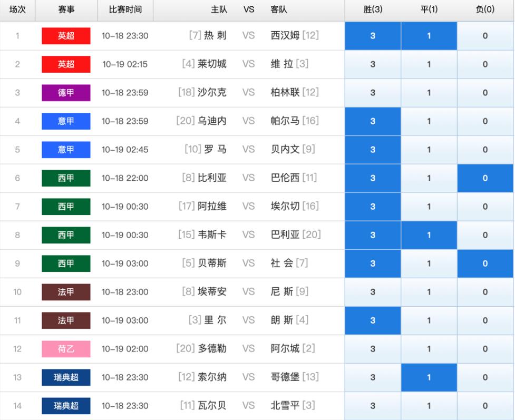Click the 法甲 tag for 埃蒂安 match
This screenshot has height=420, width=515.
tap(66, 292)
